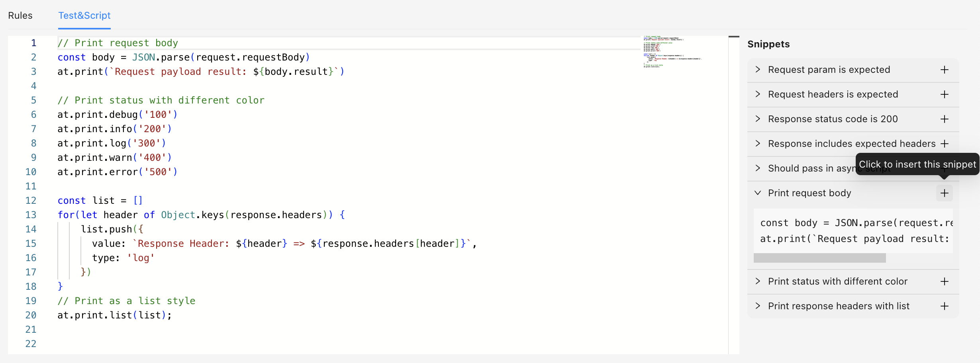Screen dimensions: 980x363
Task: Insert the "Response status code is 200" snippet
Action: point(945,119)
